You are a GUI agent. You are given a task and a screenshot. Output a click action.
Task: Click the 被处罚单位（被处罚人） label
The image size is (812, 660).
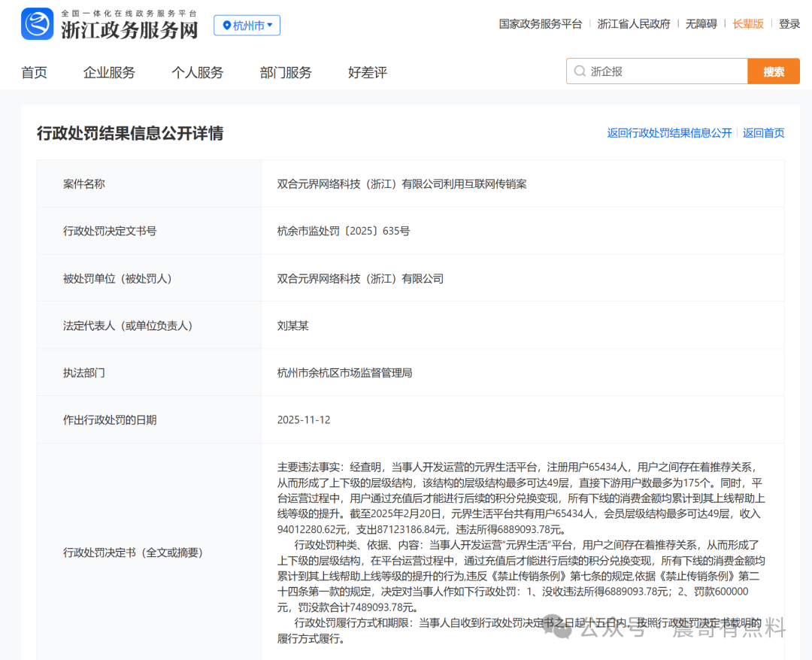click(117, 278)
